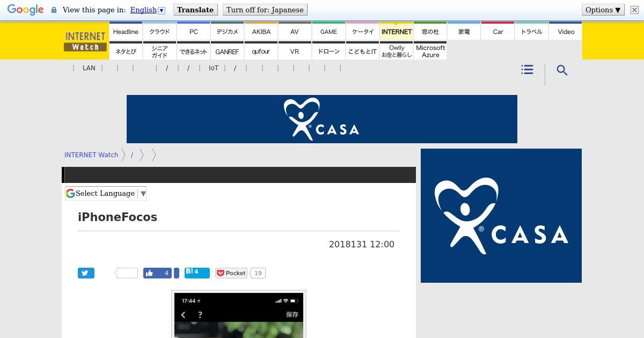Close the Google Translate bar
The height and width of the screenshot is (338, 644).
(634, 10)
